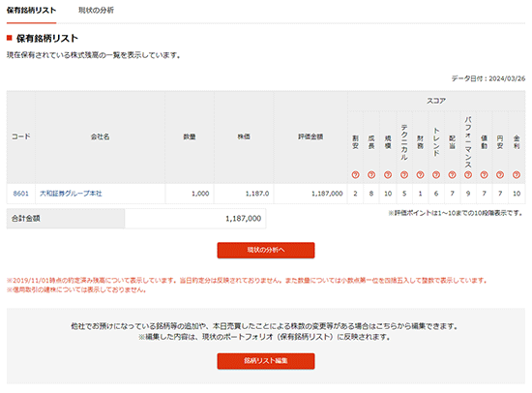Open help icon for 円安 score
The width and height of the screenshot is (532, 393).
(x=500, y=174)
